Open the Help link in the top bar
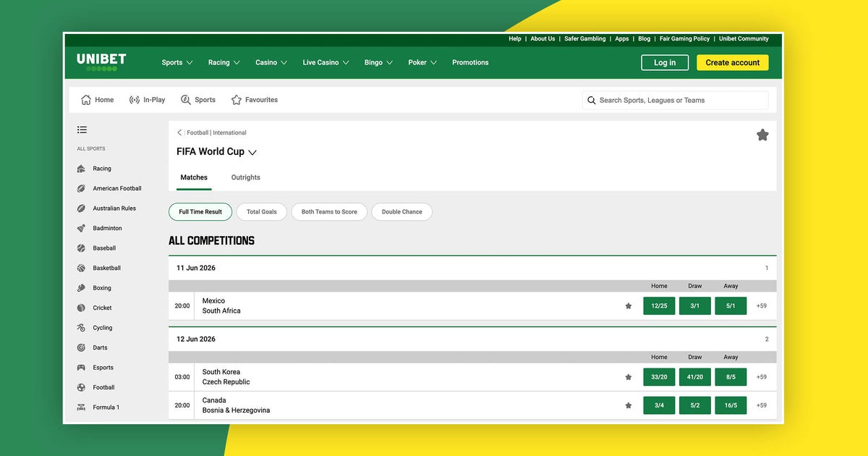This screenshot has width=868, height=456. (x=515, y=39)
